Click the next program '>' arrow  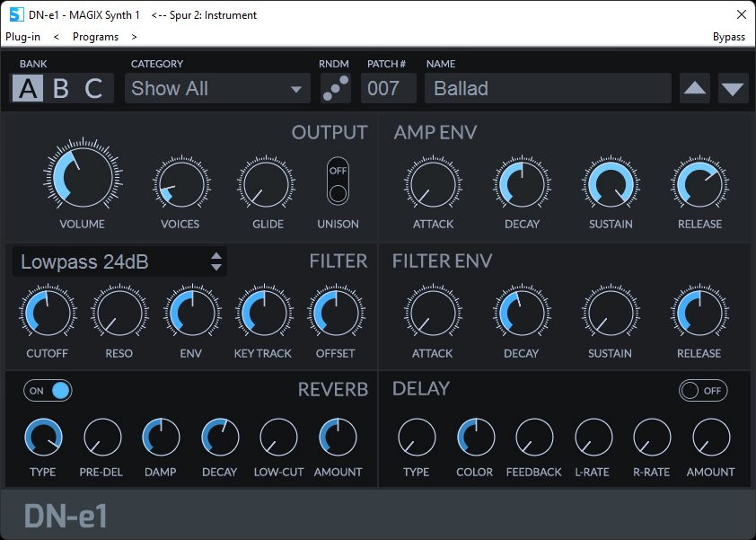134,37
